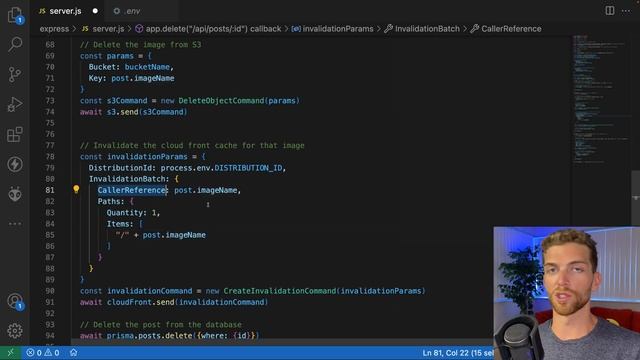Click cloudFront.send on line 91
Viewport: 640px width, 360px height.
(x=141, y=302)
